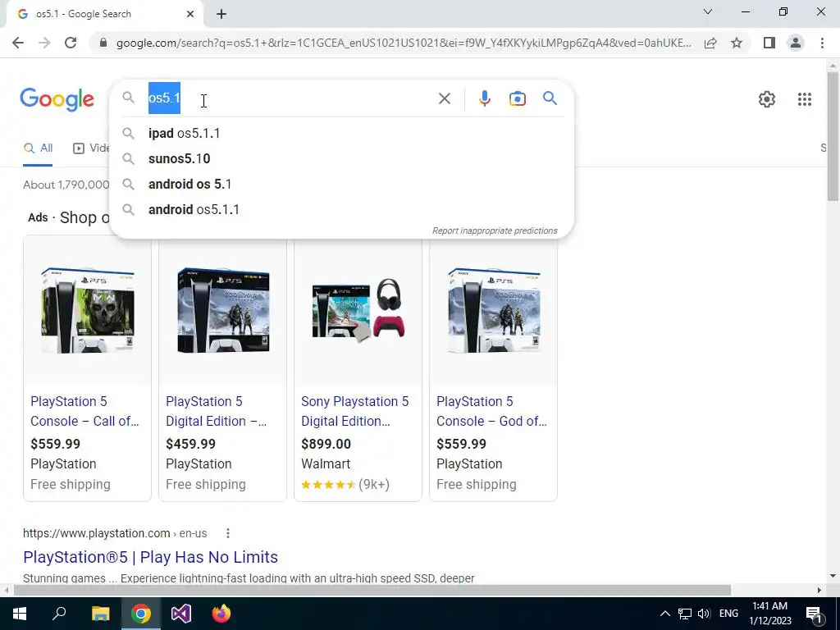The image size is (840, 630).
Task: Click the Share this page icon
Action: click(710, 43)
